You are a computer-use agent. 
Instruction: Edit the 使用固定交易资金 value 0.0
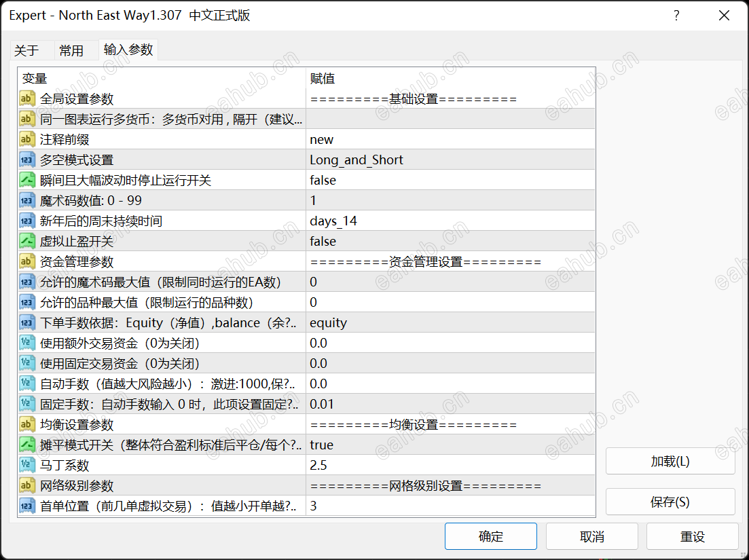(x=450, y=363)
